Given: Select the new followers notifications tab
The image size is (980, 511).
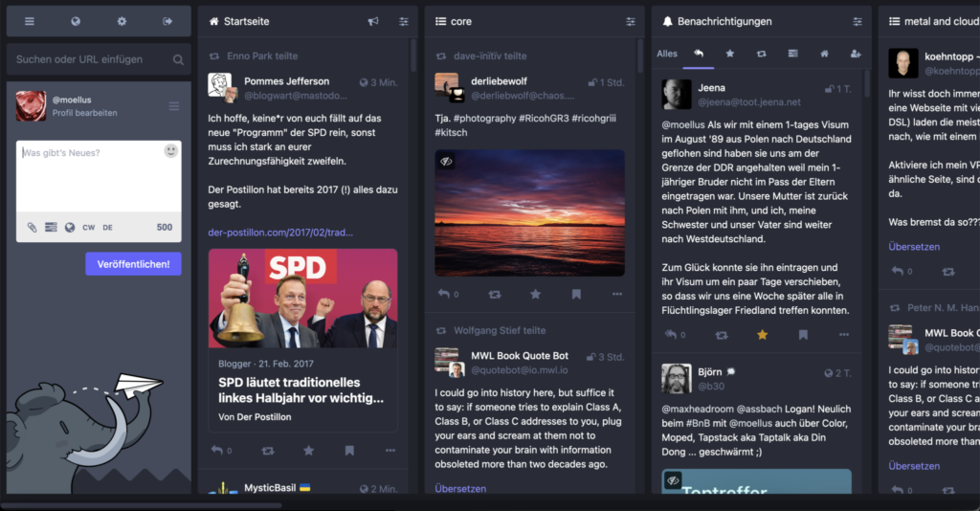Looking at the screenshot, I should point(856,54).
